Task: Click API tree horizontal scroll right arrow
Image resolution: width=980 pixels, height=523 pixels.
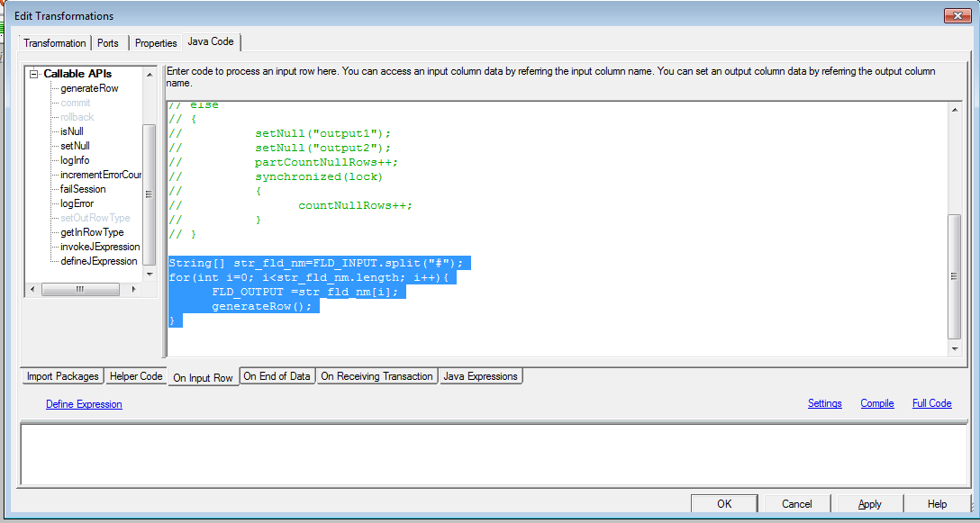Action: [x=132, y=289]
